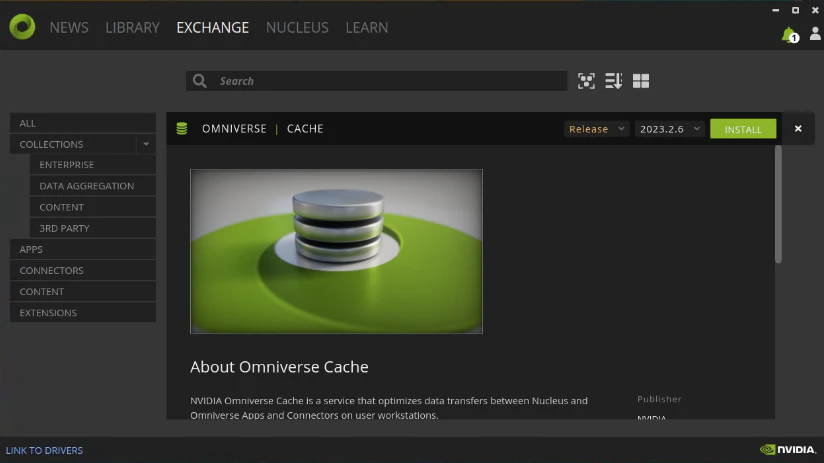Install Omniverse Cache
Screen dimensions: 824x463
click(743, 129)
